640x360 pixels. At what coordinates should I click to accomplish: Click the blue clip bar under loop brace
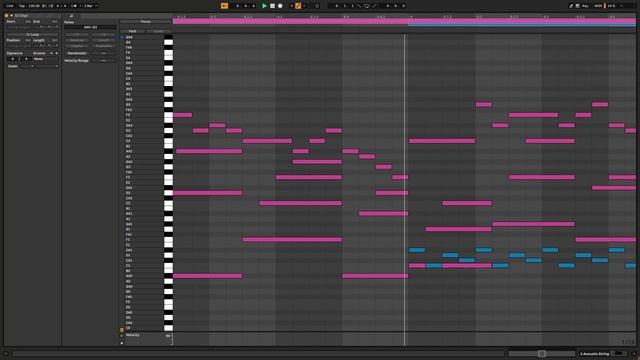[522, 25]
